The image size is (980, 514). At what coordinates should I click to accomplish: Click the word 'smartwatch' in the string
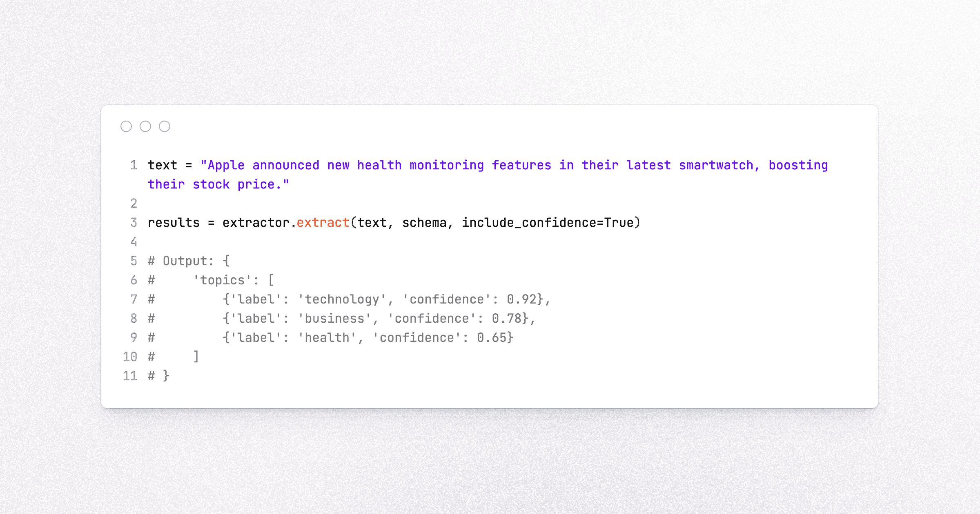[x=716, y=165]
